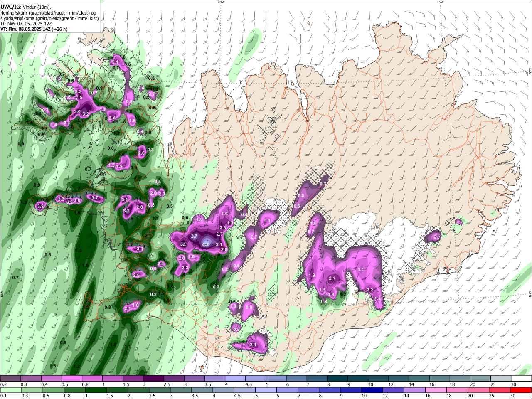This screenshot has height=399, width=532.
Task: Click the lavender swatch between 4 and 4.5 in upper legend
Action: coord(235,378)
